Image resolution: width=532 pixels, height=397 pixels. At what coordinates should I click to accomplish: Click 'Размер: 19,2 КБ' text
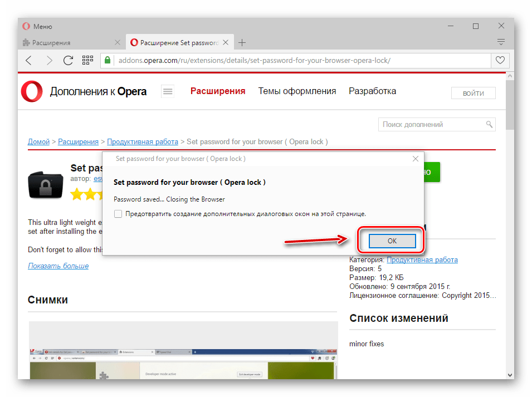(x=376, y=278)
